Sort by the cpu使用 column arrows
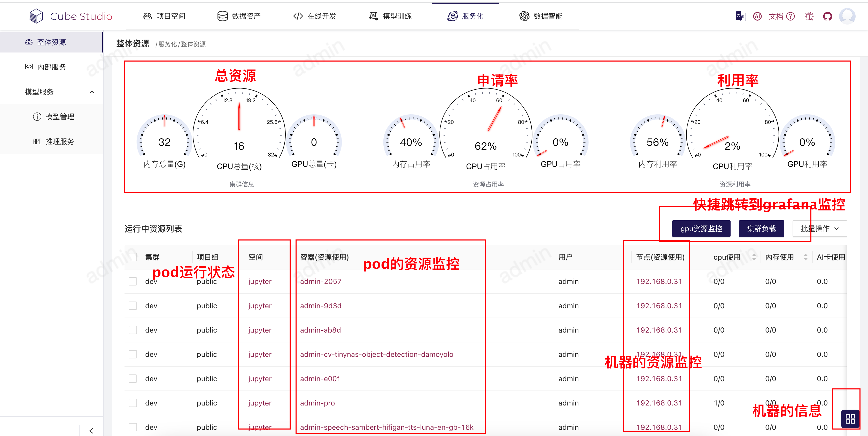This screenshot has width=868, height=436. point(754,257)
